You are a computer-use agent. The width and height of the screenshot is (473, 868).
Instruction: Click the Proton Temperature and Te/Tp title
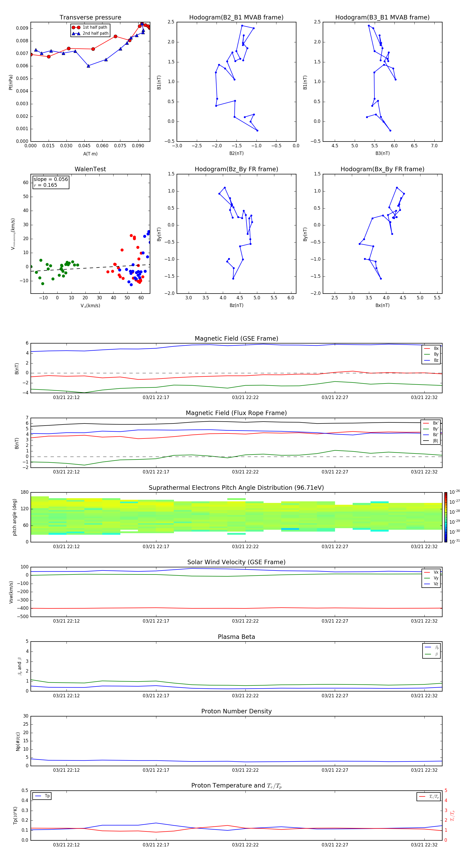[x=236, y=785]
